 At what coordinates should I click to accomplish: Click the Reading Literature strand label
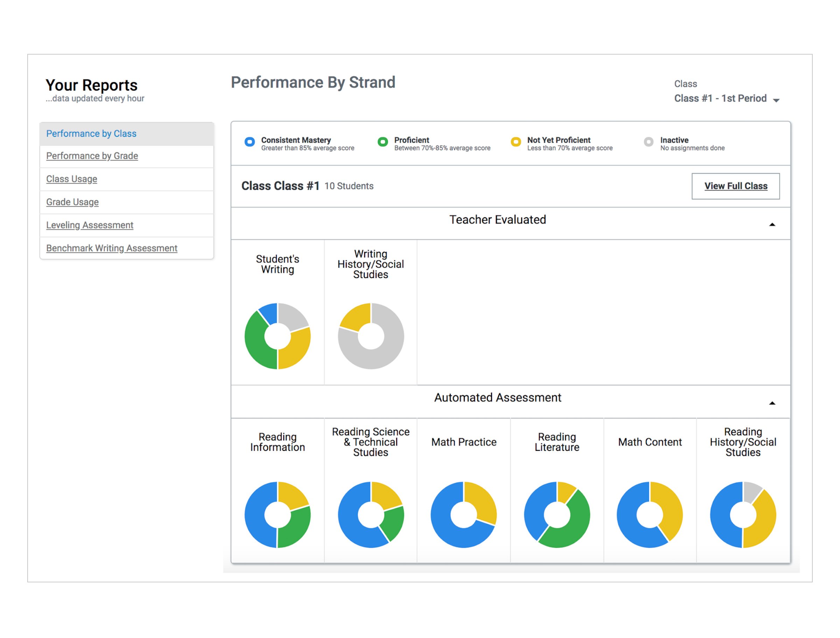tap(557, 442)
